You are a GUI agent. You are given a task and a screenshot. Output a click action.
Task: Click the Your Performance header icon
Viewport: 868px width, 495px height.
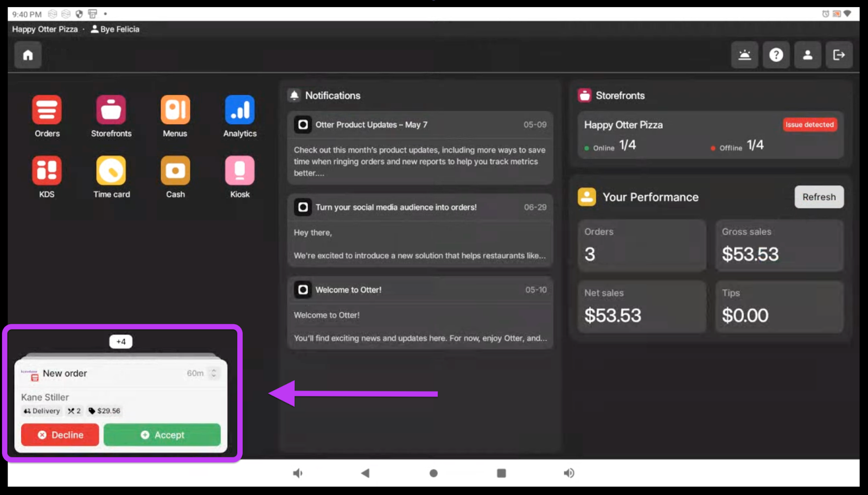pyautogui.click(x=587, y=197)
